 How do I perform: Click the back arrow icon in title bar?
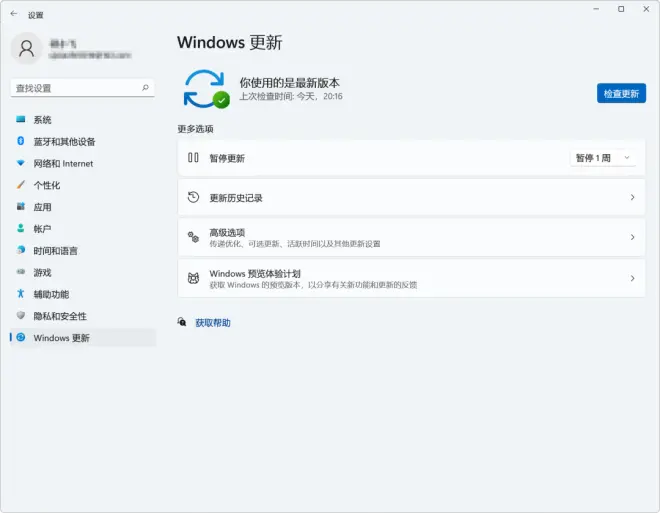[14, 14]
